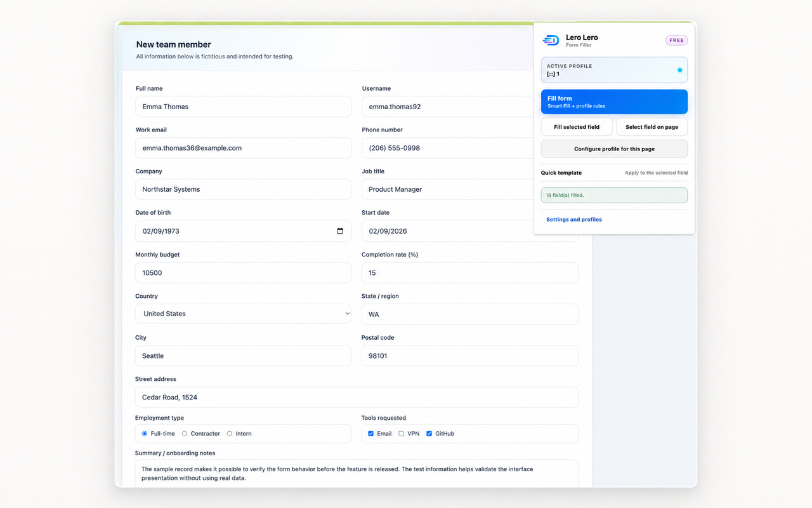Click Configure profile for this page

tap(614, 149)
